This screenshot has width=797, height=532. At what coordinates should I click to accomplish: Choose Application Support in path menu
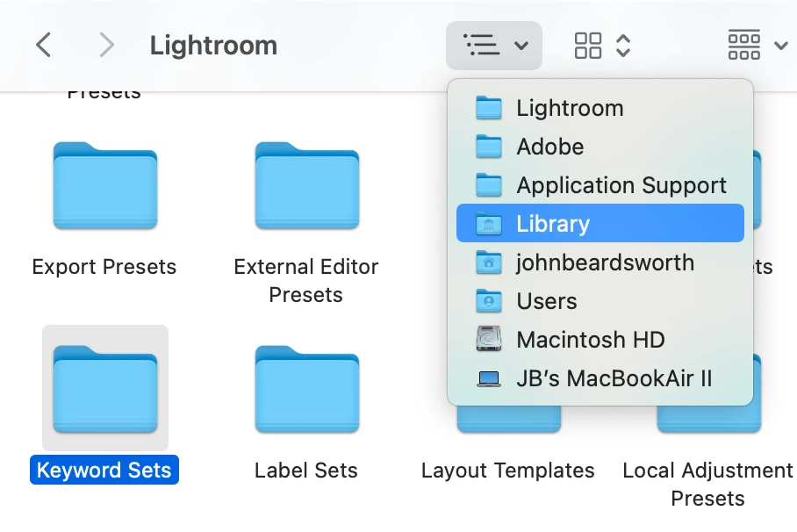(600, 185)
